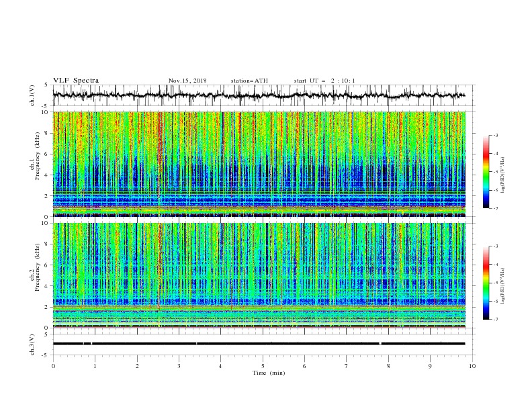This screenshot has width=532, height=411.
Task: Click the time axis tick label "6"
Action: 305,366
